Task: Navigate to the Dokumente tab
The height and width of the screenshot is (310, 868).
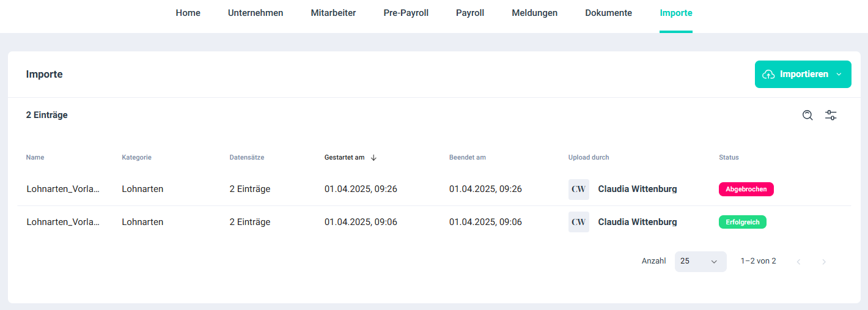Action: point(608,13)
